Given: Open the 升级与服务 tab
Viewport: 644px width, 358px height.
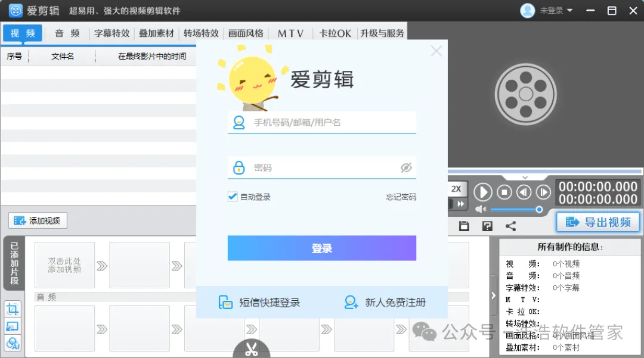Looking at the screenshot, I should [x=382, y=33].
